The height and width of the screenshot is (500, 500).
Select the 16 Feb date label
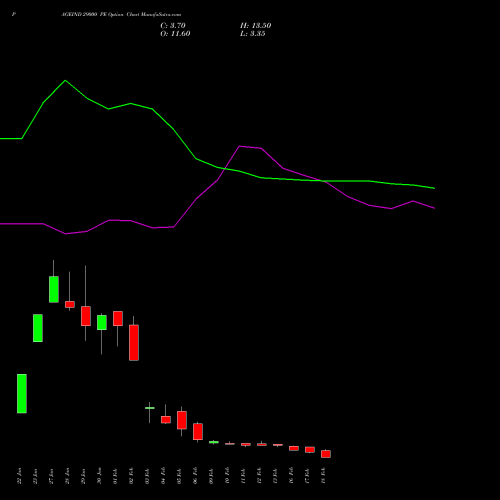click(x=291, y=476)
